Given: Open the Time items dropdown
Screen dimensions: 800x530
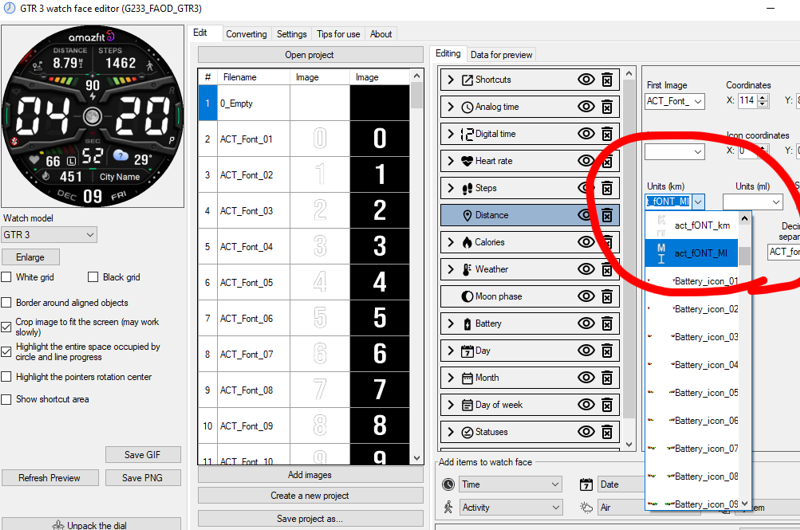Looking at the screenshot, I should [x=510, y=484].
